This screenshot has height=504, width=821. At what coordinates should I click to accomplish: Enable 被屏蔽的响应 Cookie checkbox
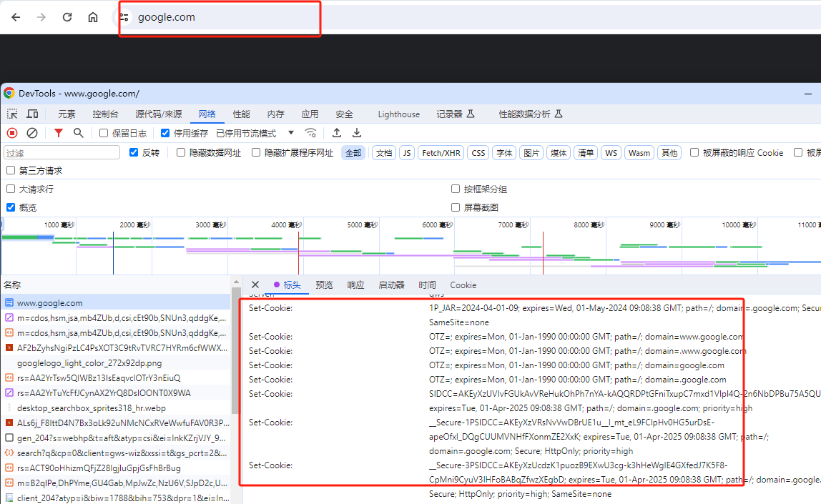694,152
